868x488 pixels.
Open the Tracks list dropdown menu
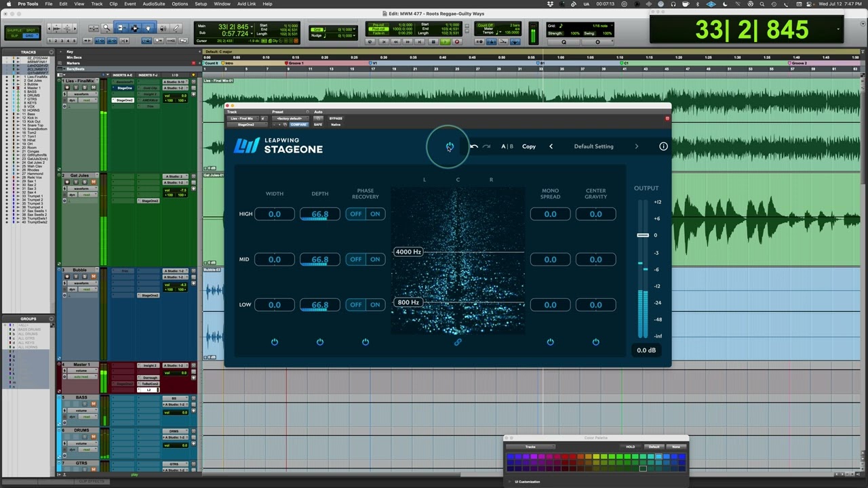pyautogui.click(x=52, y=52)
